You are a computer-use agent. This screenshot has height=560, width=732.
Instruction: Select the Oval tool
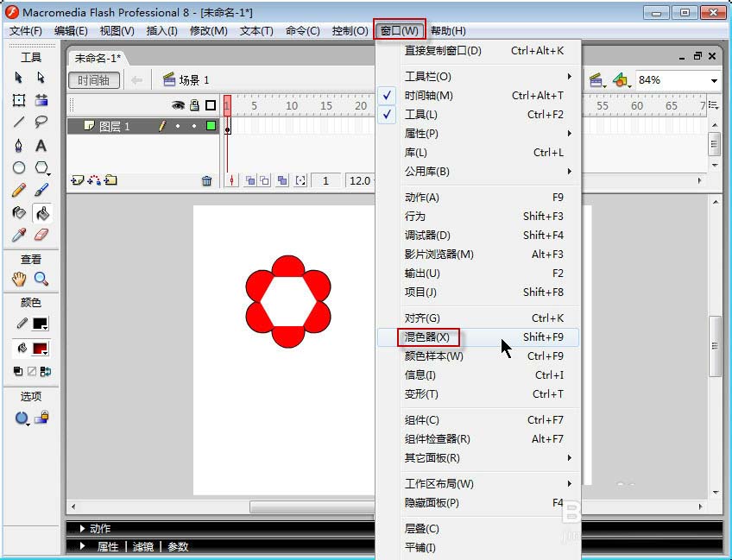tap(19, 167)
